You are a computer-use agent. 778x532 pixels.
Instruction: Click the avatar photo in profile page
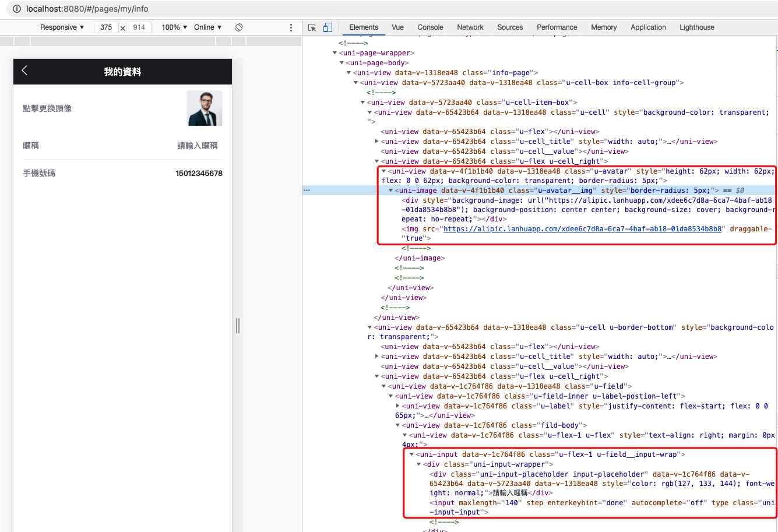click(x=205, y=108)
